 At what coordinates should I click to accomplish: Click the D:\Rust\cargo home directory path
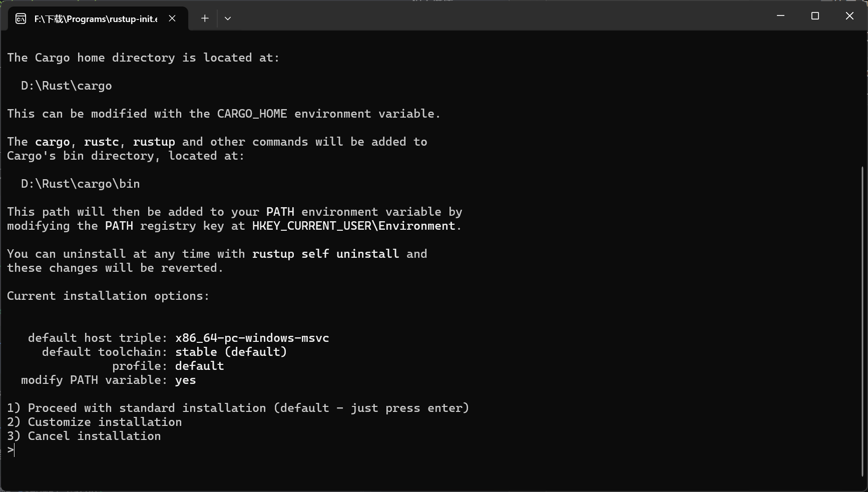coord(67,86)
